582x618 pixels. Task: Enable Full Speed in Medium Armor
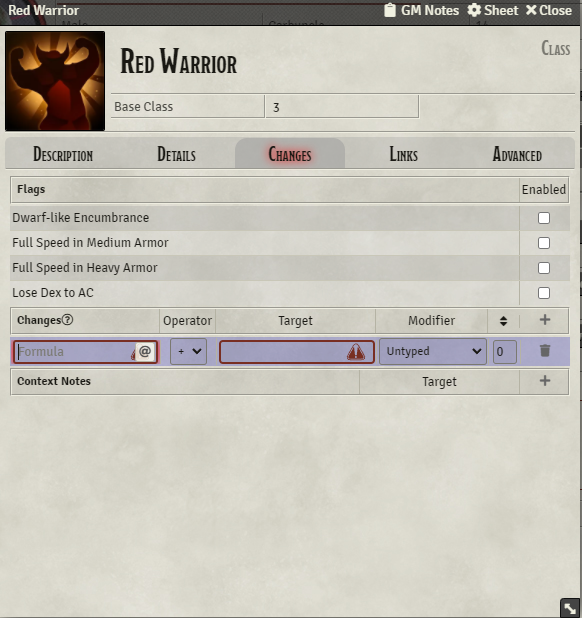pos(544,243)
